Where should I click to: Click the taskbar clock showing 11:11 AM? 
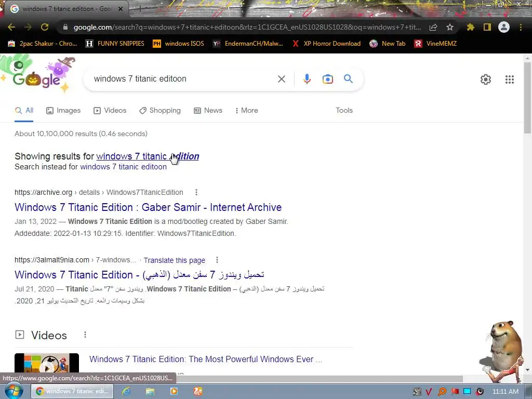click(x=505, y=392)
